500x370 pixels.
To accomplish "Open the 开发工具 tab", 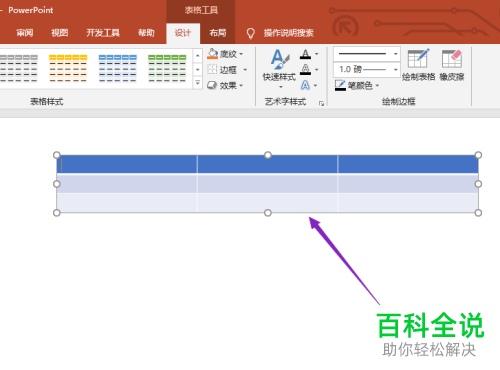I will tap(103, 33).
